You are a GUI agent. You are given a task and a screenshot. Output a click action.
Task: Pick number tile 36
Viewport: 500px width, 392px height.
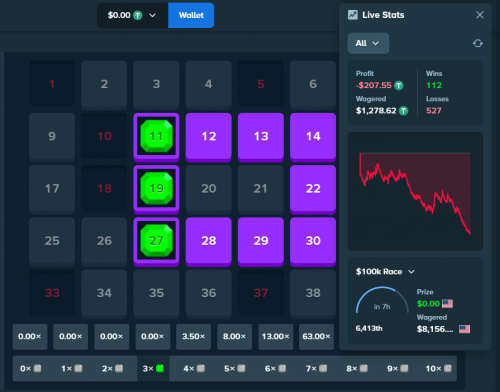point(209,294)
